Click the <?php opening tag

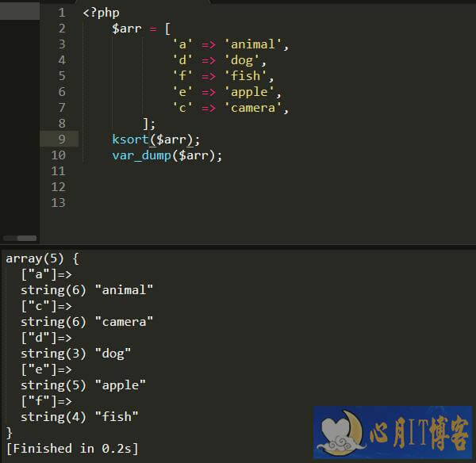[101, 13]
